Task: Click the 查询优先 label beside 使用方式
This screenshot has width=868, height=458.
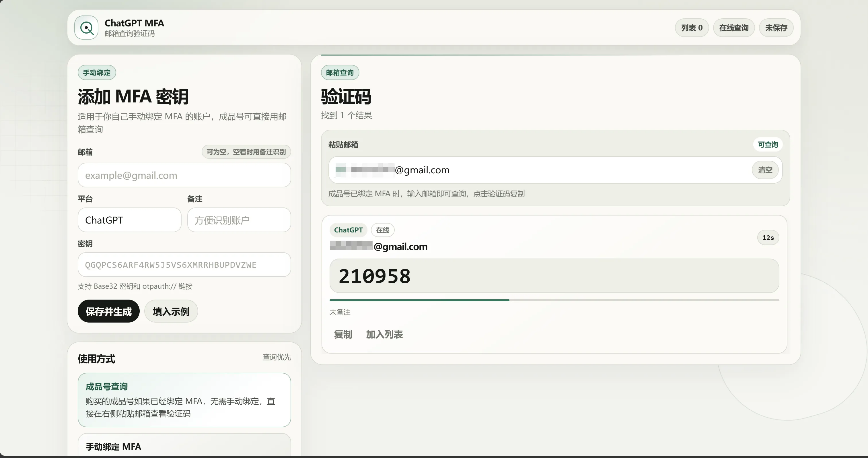Action: click(277, 357)
